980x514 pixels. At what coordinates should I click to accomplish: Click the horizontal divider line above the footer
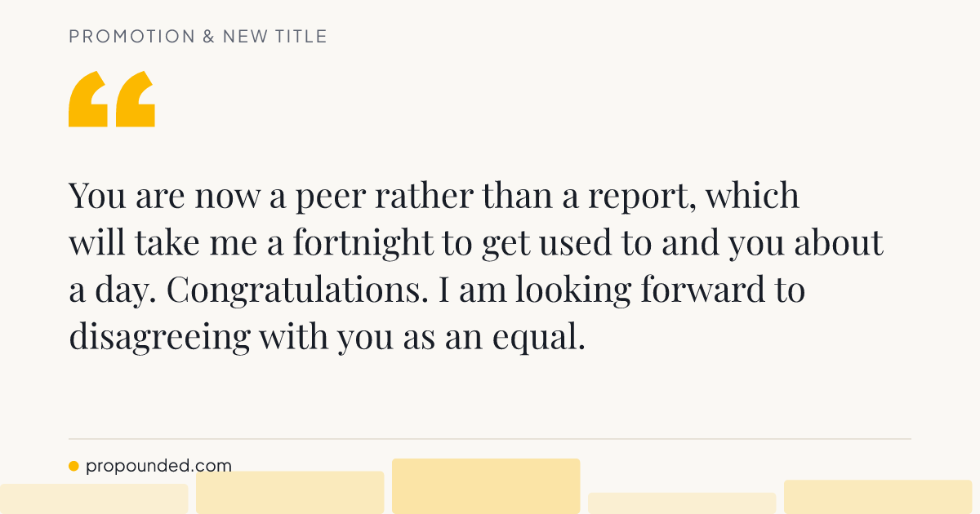coord(490,439)
